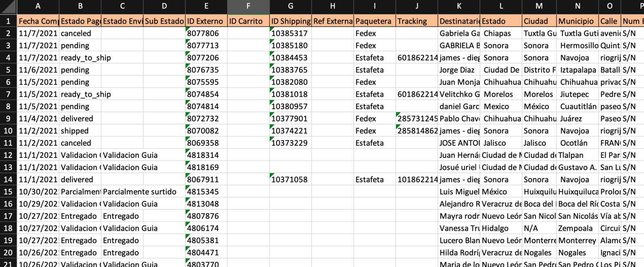
Task: Select 'Cuautitlán' municipality cell
Action: 578,106
